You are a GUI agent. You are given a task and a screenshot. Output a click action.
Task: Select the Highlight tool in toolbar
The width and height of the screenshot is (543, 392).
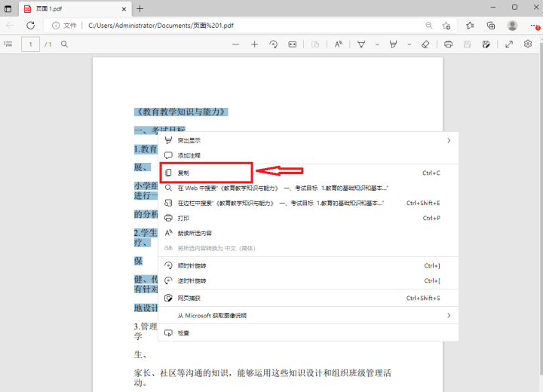tap(393, 44)
